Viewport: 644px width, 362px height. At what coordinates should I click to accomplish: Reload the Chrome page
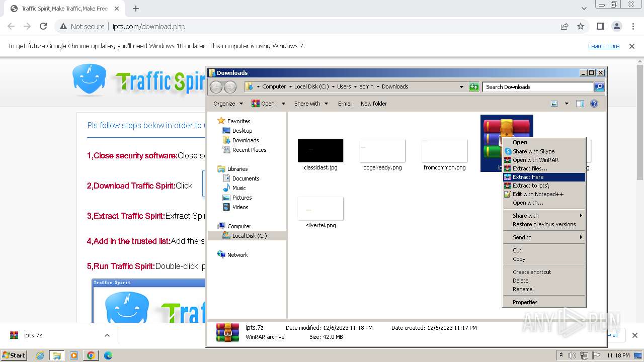[x=43, y=27]
